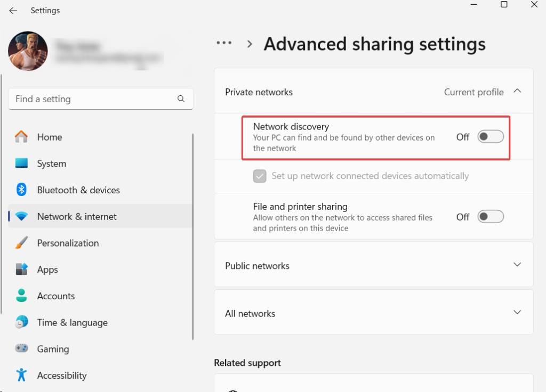Screen dimensions: 546x392
Task: Open the Apps icon in sidebar
Action: coord(21,269)
